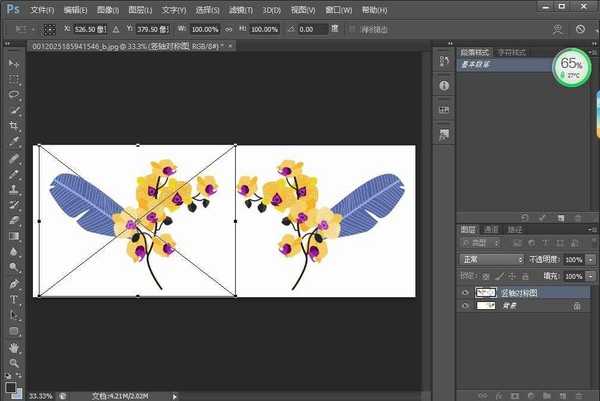Select the Rectangular Marquee tool
Viewport: 600px width, 401px height.
pos(14,78)
